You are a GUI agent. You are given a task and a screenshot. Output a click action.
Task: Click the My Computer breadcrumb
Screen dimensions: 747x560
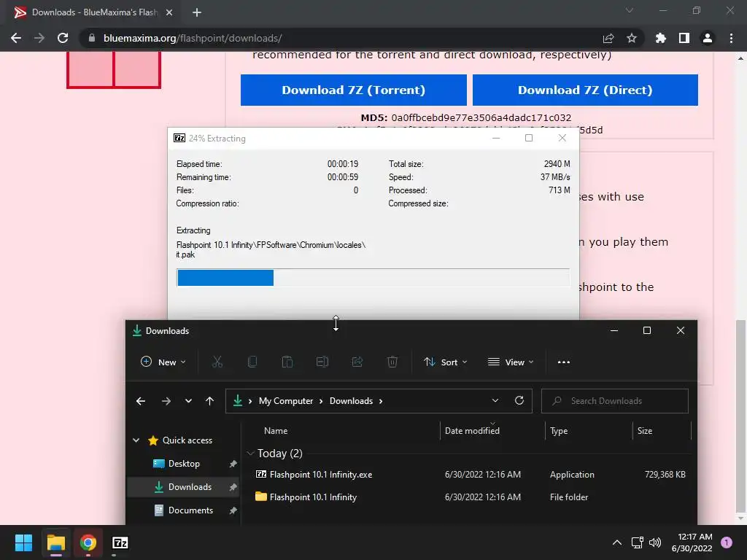[286, 401]
